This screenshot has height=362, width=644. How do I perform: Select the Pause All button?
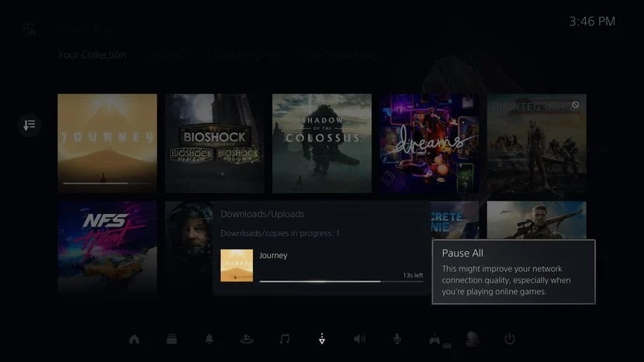tap(514, 272)
